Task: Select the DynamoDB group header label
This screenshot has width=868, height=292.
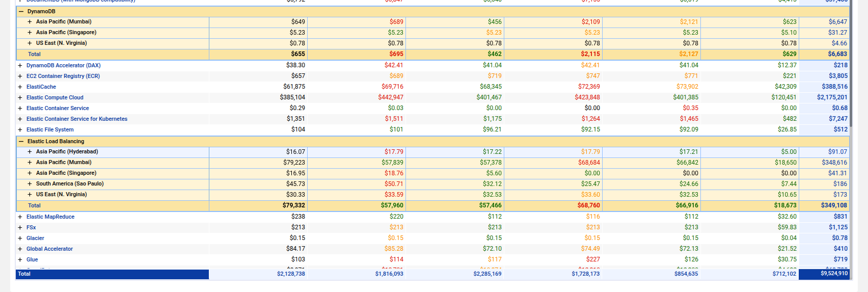Action: coord(41,11)
